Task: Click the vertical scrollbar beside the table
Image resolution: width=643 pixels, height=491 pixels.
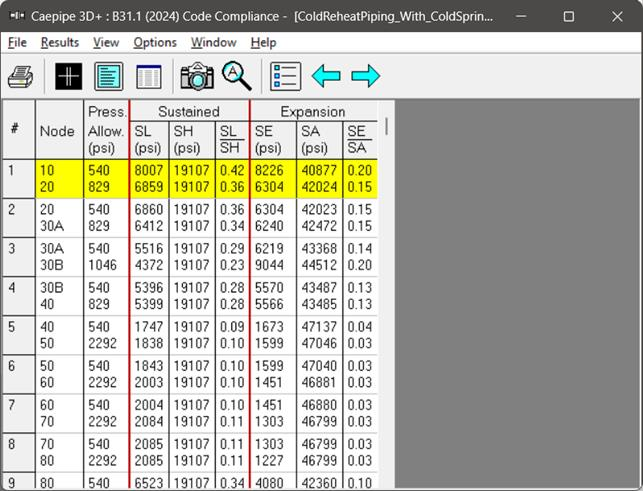Action: pyautogui.click(x=386, y=126)
